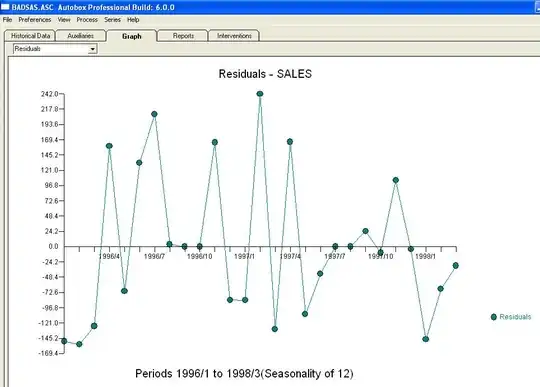Switch to the Reports tab
The image size is (540, 387).
click(x=183, y=36)
